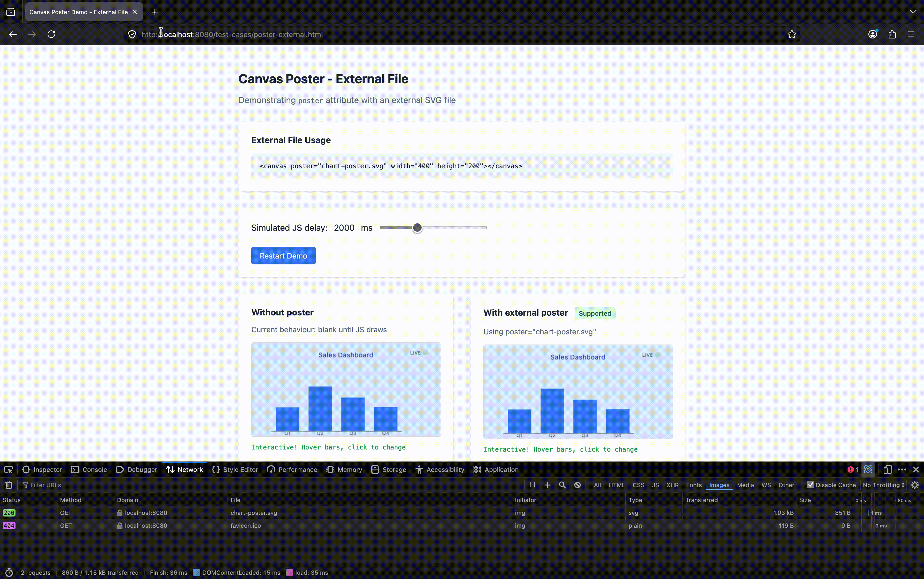Screen dimensions: 924x579
Task: Open network settings gear
Action: 915,485
